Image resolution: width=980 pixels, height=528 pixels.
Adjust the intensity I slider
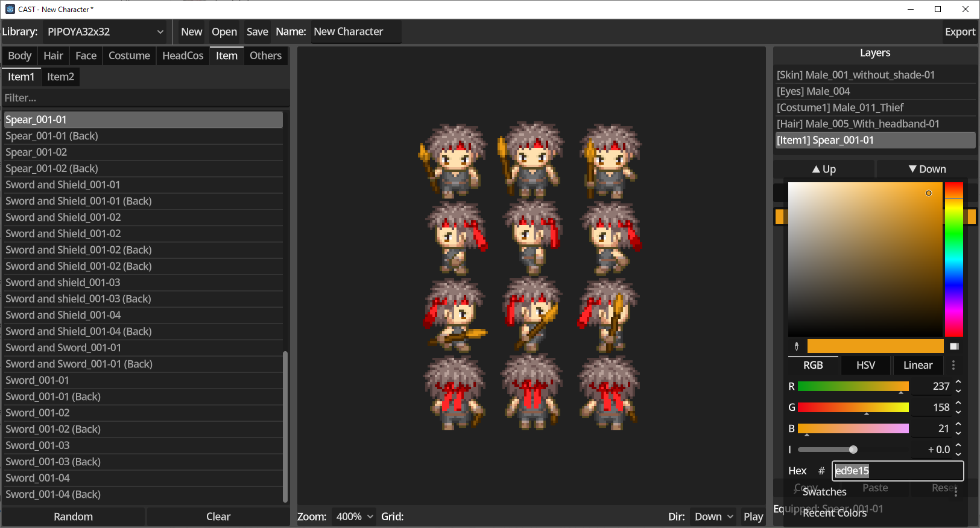(x=853, y=450)
